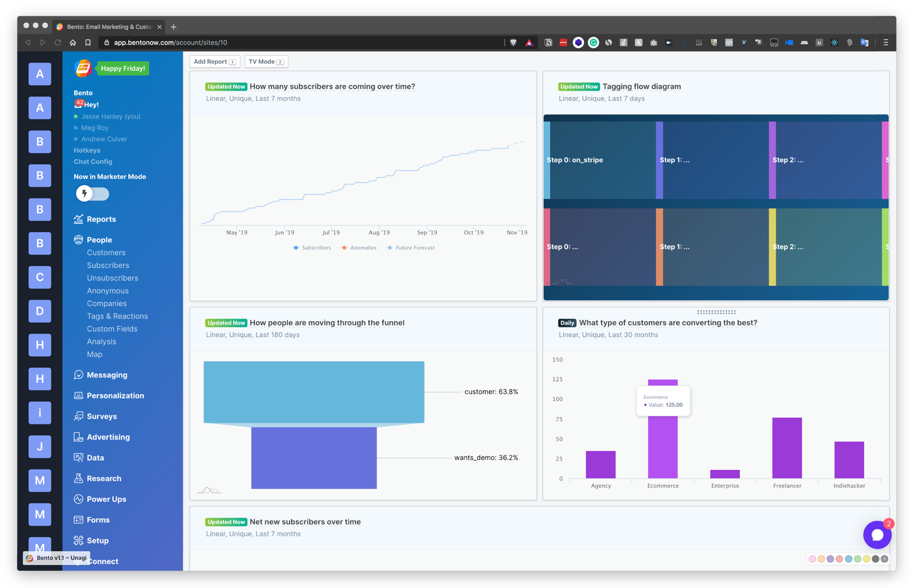914x588 pixels.
Task: Toggle Subscribers series in chart legend
Action: pyautogui.click(x=312, y=248)
